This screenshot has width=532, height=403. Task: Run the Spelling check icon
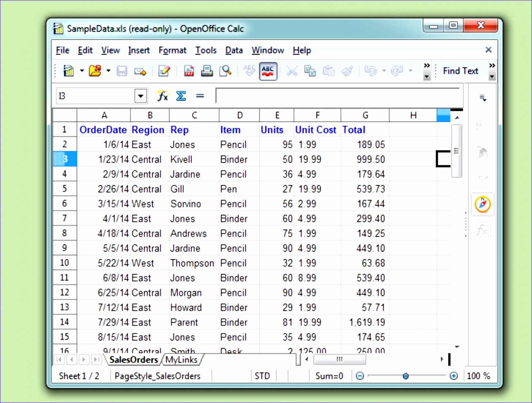coord(249,71)
